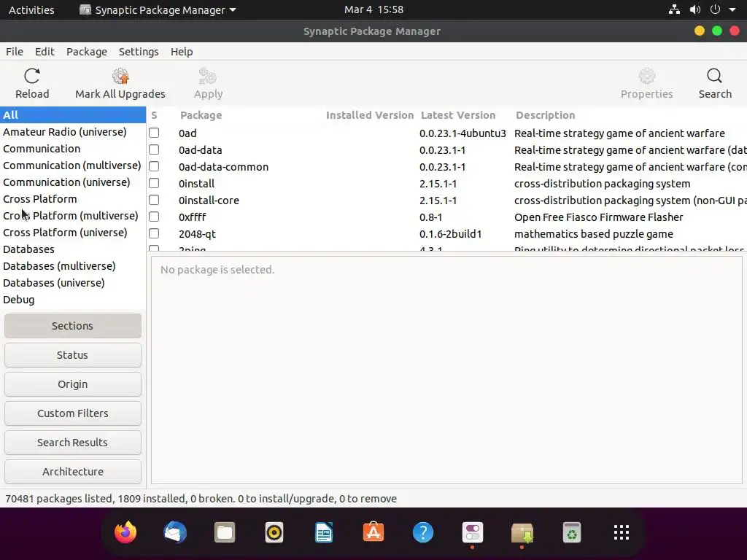Select plain Cross Platform section
This screenshot has height=560, width=747.
(73, 199)
